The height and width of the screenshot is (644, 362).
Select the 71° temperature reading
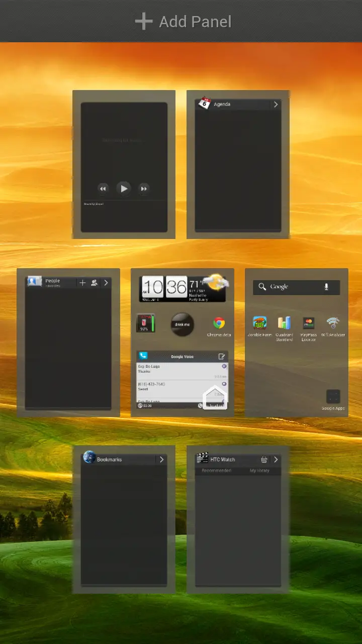(x=195, y=284)
